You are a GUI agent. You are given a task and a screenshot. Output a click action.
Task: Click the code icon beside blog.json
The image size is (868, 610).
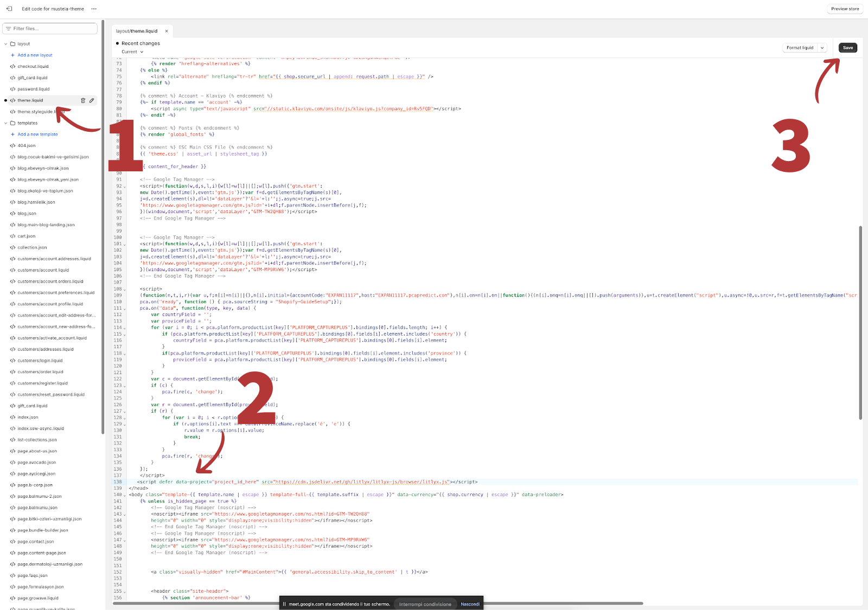pyautogui.click(x=12, y=214)
